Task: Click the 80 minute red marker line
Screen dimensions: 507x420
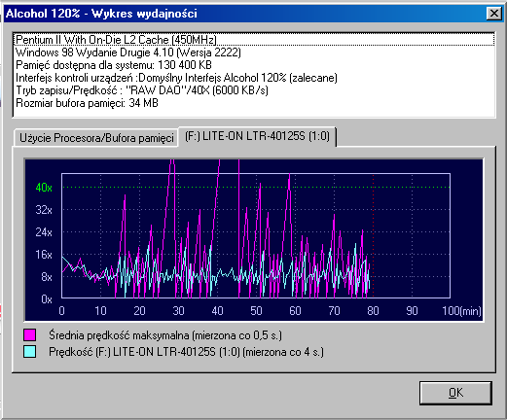Action: tap(373, 235)
